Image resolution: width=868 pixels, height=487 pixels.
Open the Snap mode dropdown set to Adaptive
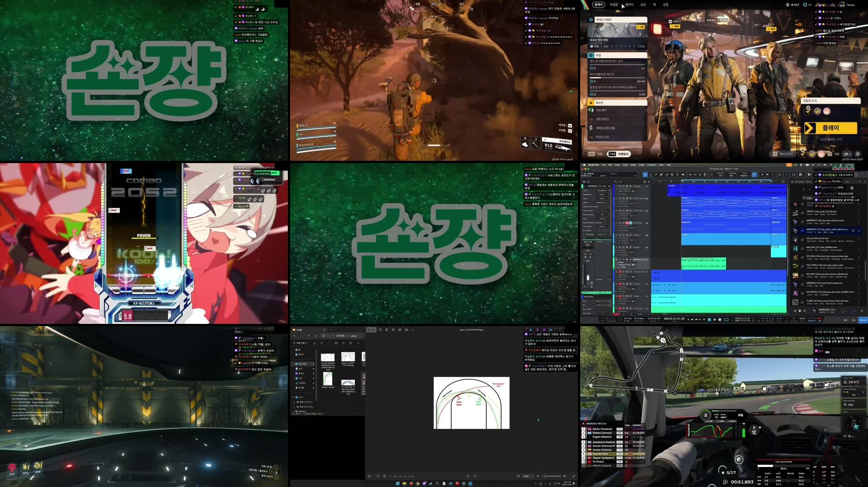pos(745,176)
